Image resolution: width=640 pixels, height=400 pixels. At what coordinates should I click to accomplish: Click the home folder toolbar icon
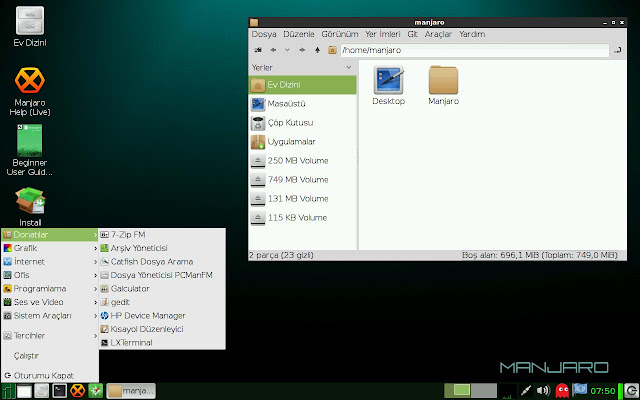pyautogui.click(x=332, y=50)
